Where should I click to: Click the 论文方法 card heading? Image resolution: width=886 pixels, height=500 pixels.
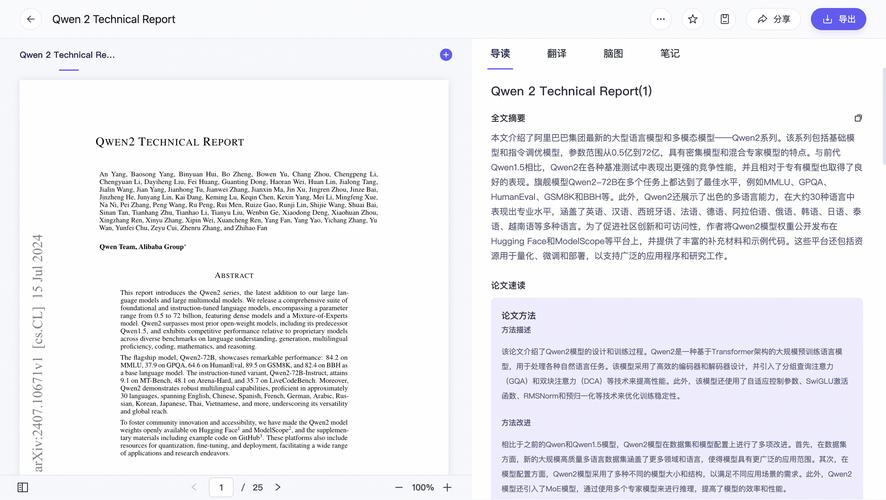pos(518,315)
